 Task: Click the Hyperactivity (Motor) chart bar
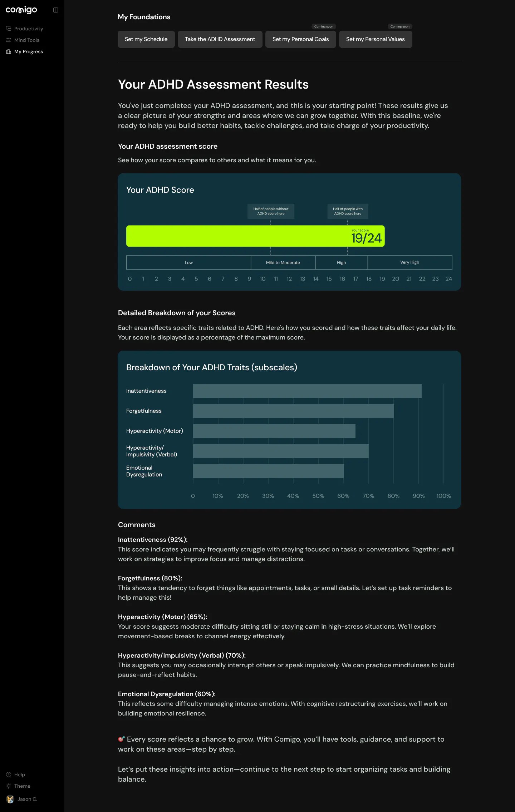coord(274,431)
